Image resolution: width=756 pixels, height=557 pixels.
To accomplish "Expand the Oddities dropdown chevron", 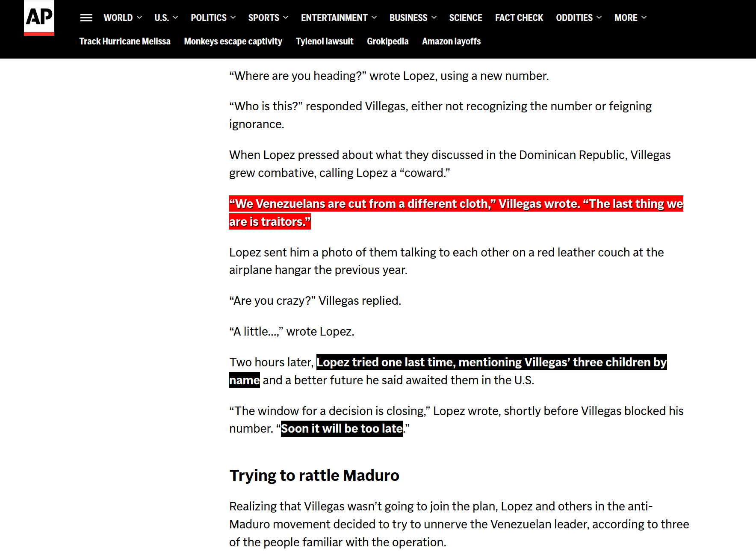I will click(x=599, y=18).
